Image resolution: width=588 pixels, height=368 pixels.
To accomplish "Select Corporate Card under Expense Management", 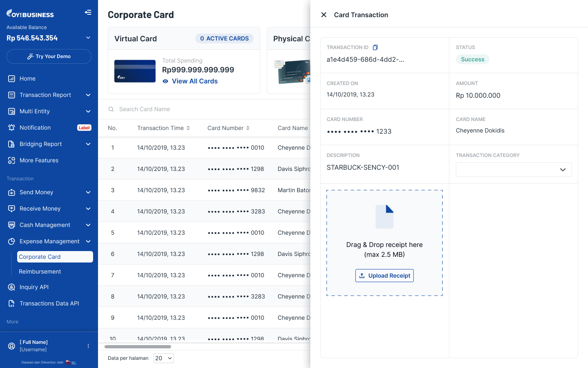I will tap(40, 257).
